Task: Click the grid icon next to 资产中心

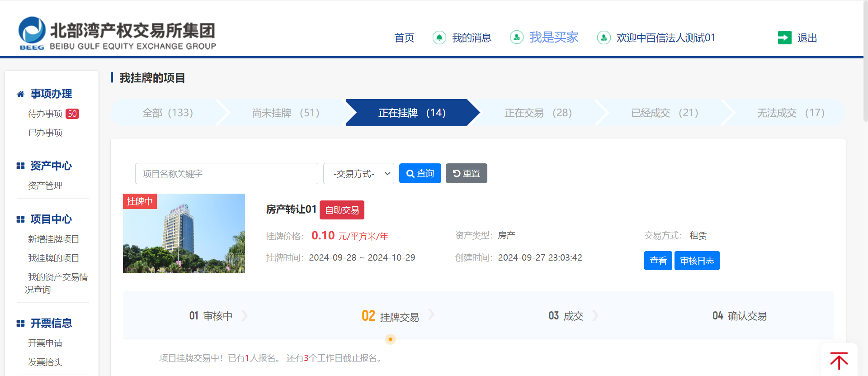Action: pos(20,166)
